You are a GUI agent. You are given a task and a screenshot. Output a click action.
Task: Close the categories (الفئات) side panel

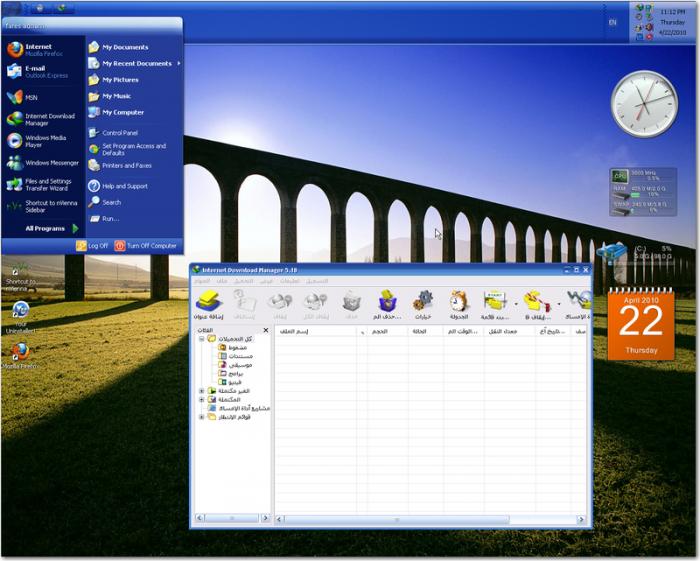(x=266, y=330)
